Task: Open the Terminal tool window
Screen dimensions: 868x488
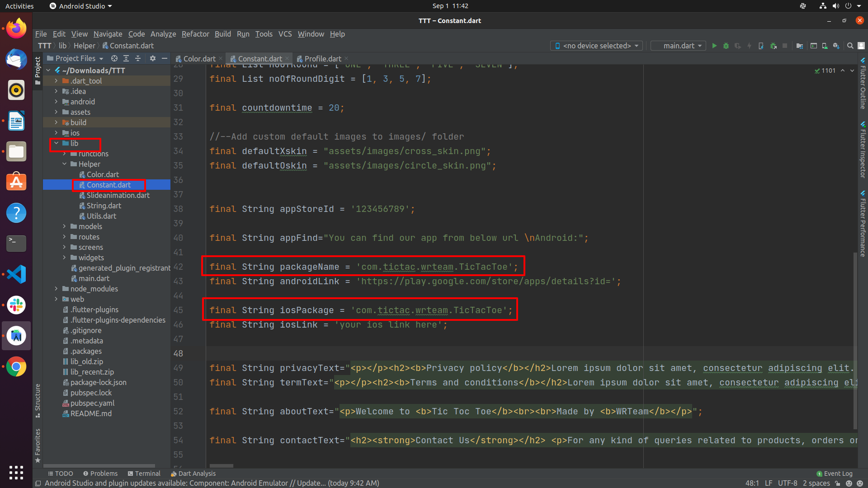Action: [144, 474]
